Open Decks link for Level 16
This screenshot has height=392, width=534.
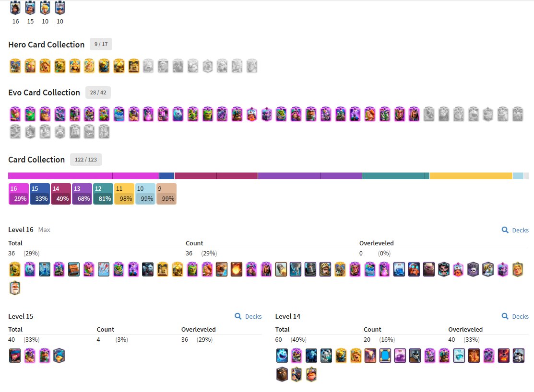515,231
